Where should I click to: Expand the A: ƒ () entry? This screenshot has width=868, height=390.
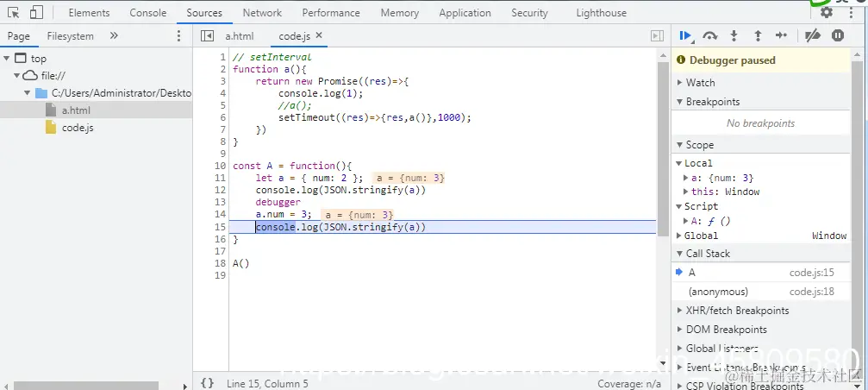click(686, 221)
